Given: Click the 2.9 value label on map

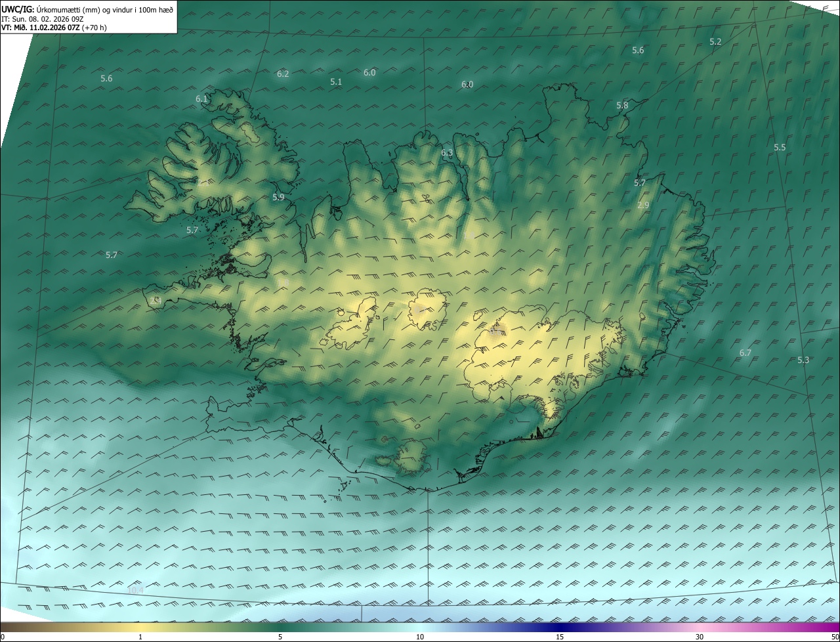Looking at the screenshot, I should (x=643, y=205).
